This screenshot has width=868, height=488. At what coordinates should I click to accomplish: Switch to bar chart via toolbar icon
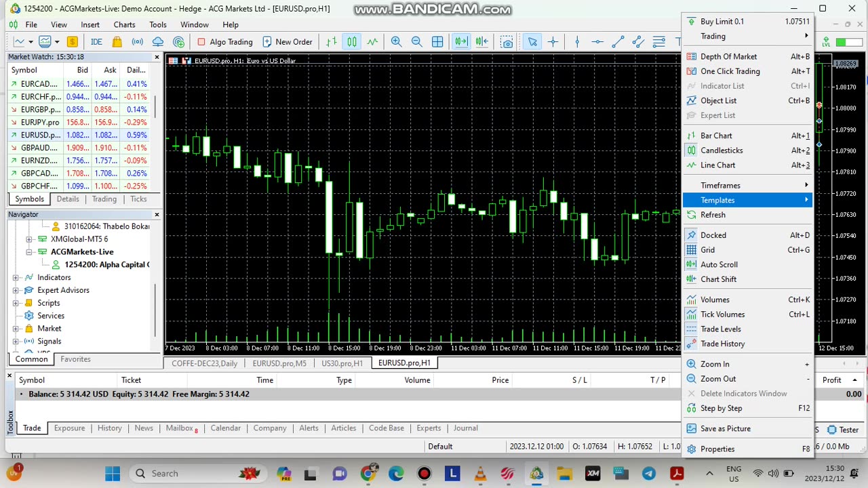click(332, 41)
